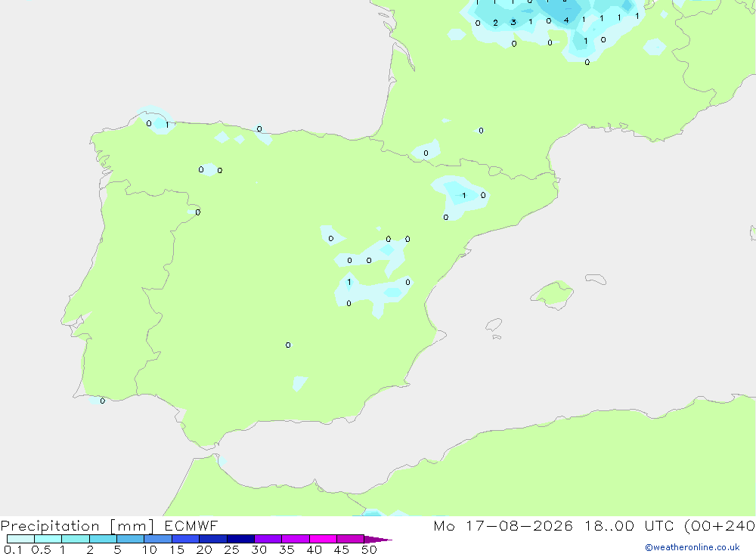Click the '18..00 UTC' time text
This screenshot has height=554, width=756.
630,526
